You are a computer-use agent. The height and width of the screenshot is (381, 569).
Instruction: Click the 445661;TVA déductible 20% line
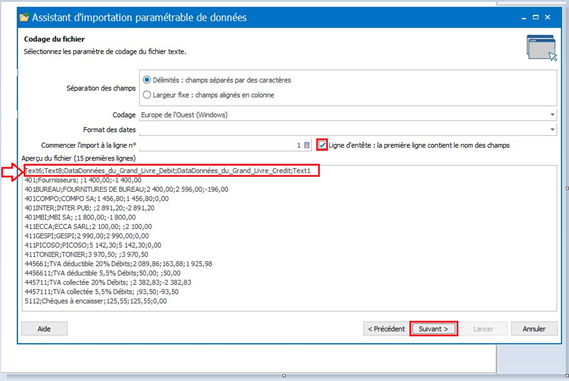click(x=119, y=264)
